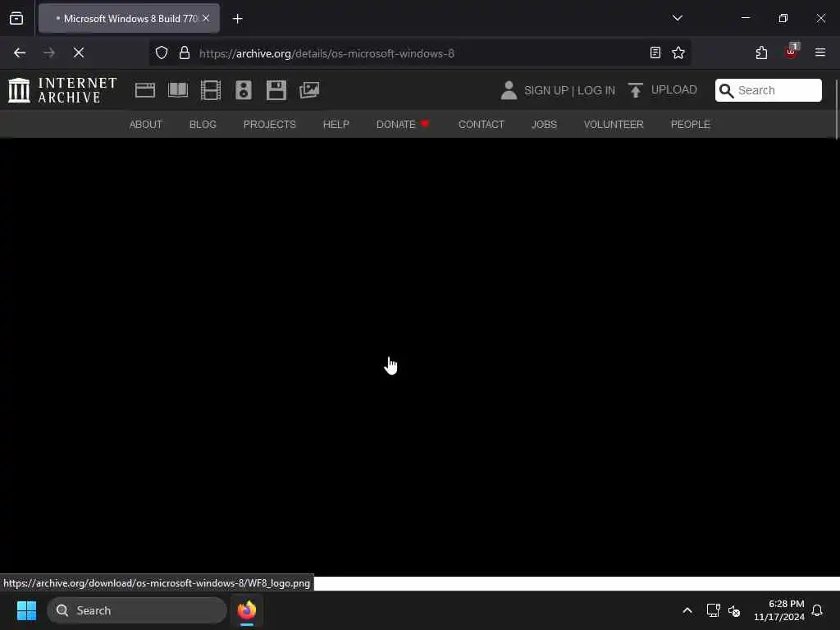Viewport: 840px width, 630px height.
Task: Open the DONATE menu item
Action: pyautogui.click(x=403, y=125)
